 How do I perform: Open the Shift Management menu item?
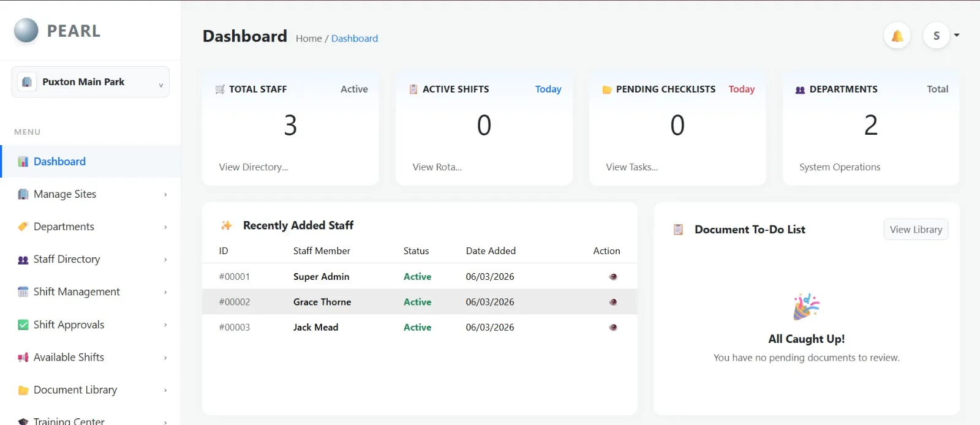[x=91, y=292]
